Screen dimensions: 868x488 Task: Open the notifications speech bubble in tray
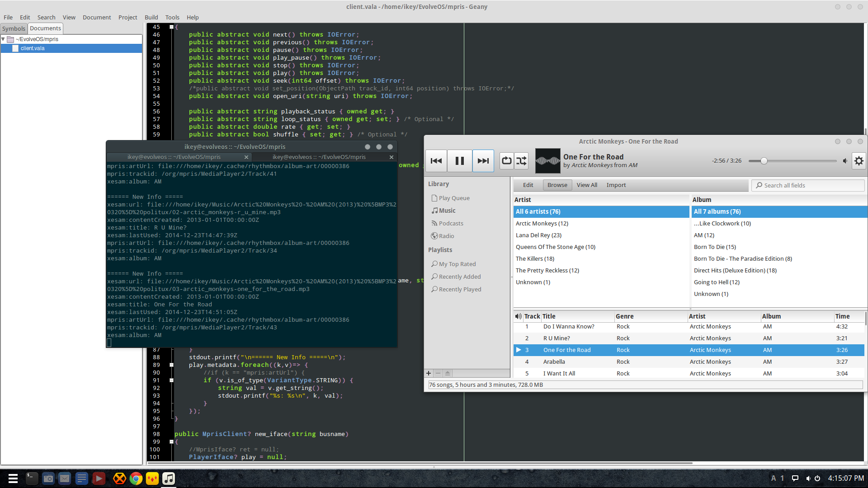(x=795, y=478)
